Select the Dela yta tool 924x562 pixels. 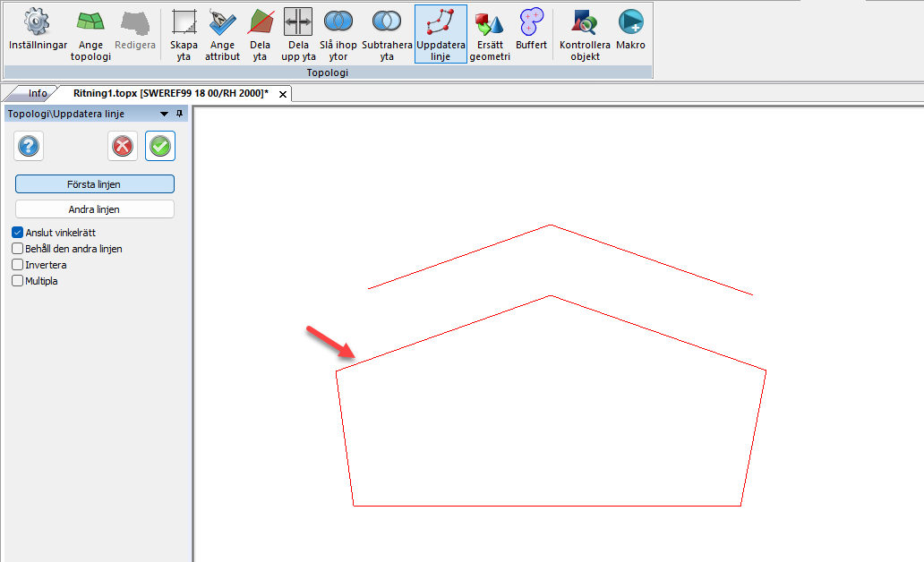(261, 36)
